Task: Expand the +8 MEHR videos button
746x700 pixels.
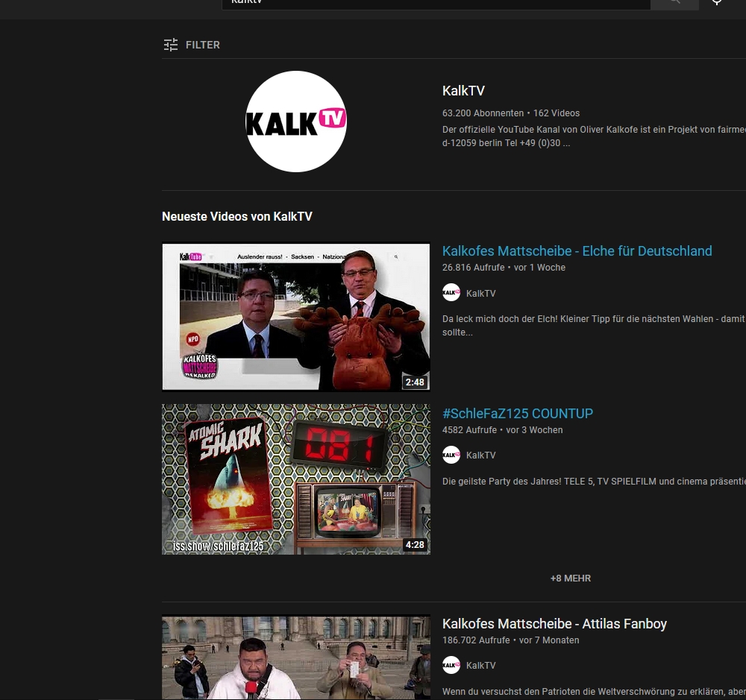Action: pyautogui.click(x=571, y=578)
